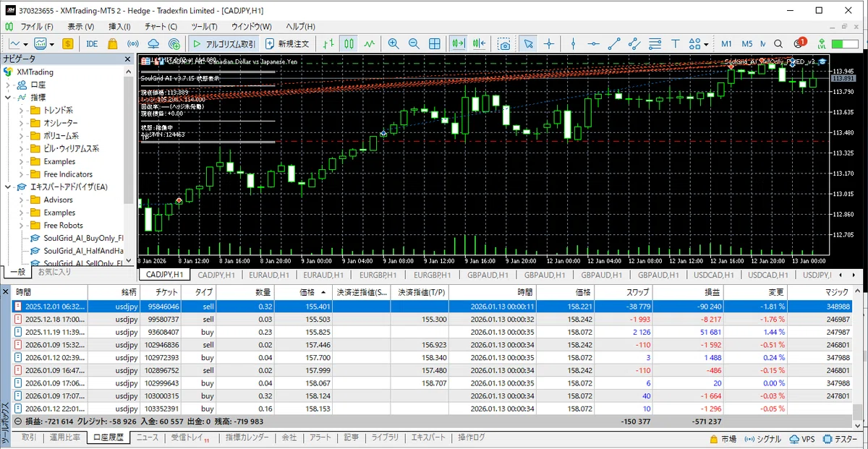Image resolution: width=868 pixels, height=449 pixels.
Task: Click the 新規注文 new order button
Action: (x=288, y=43)
